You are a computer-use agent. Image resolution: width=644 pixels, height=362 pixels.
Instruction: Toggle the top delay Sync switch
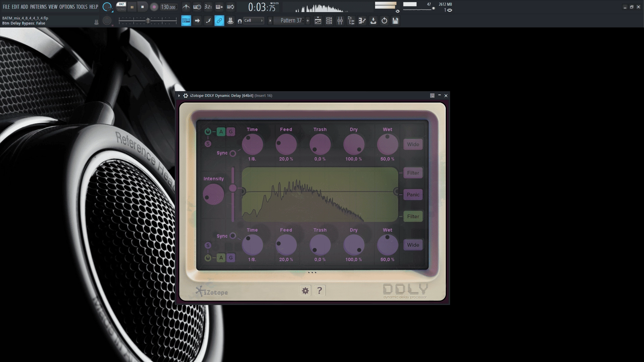(x=233, y=153)
